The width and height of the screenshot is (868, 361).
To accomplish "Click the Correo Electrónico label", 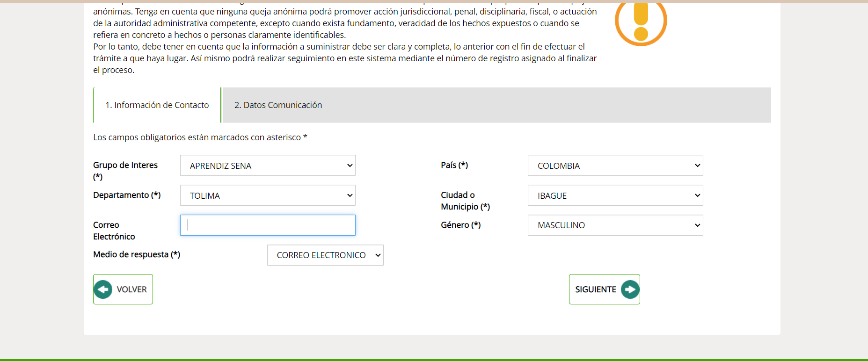I will 114,231.
